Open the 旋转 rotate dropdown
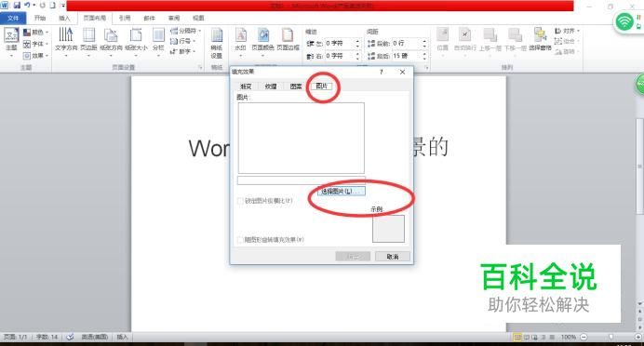Image resolution: width=644 pixels, height=346 pixels. [567, 52]
